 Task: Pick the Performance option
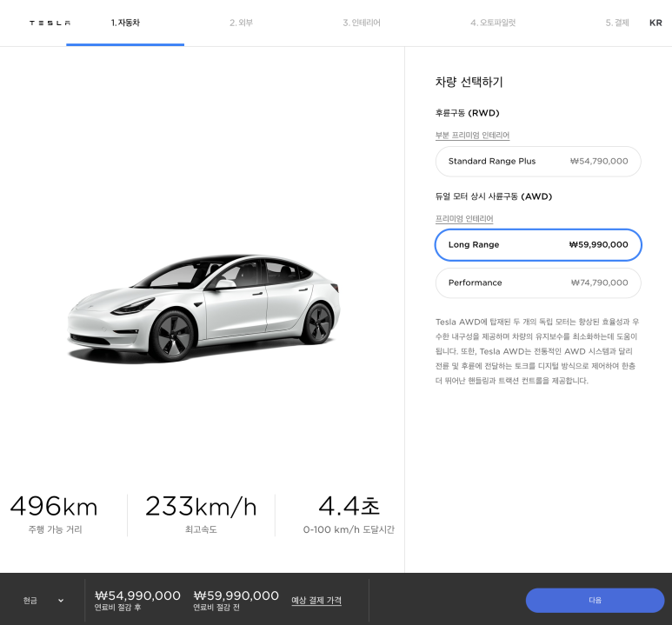[x=538, y=283]
